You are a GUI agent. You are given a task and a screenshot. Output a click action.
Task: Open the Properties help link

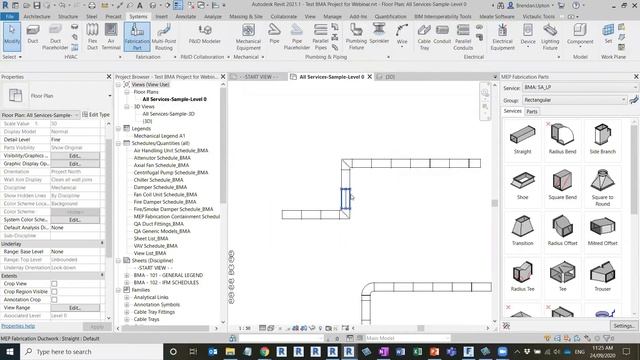(18, 326)
